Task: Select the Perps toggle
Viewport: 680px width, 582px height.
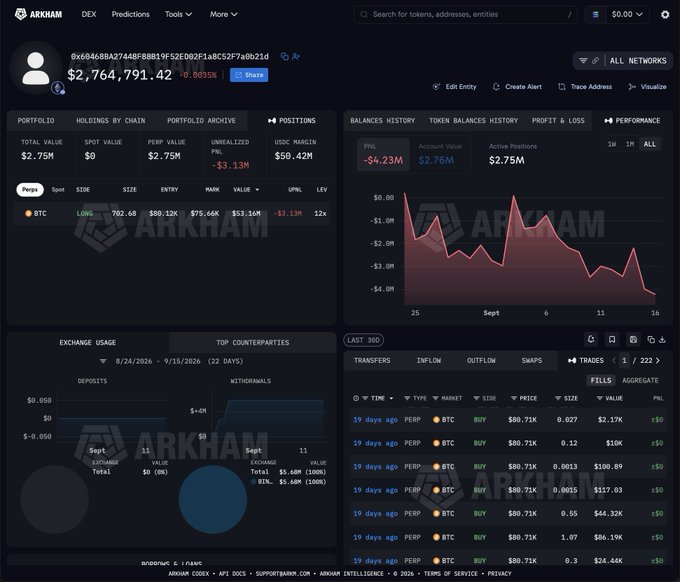Action: point(30,190)
